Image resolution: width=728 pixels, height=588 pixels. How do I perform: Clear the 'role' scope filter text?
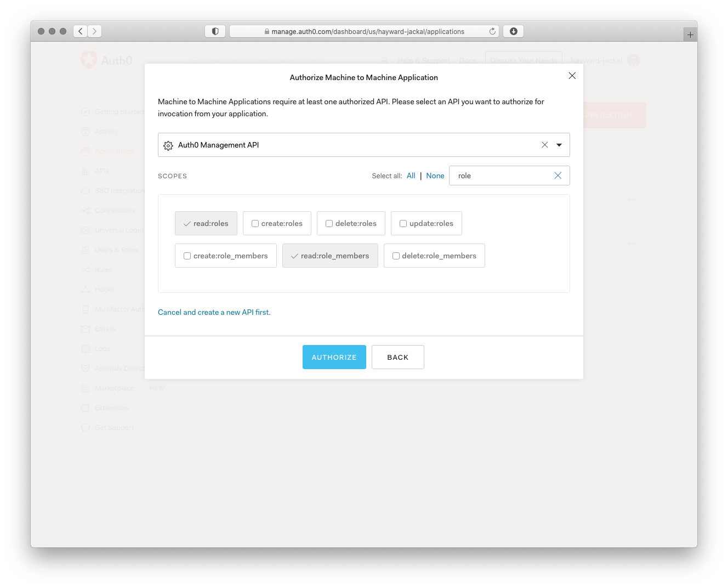[558, 176]
